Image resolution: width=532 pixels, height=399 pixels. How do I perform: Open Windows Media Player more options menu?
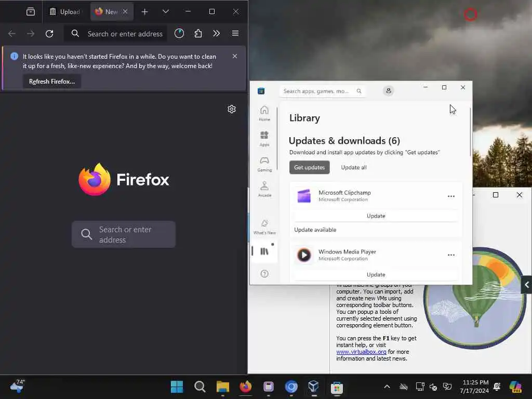(451, 255)
